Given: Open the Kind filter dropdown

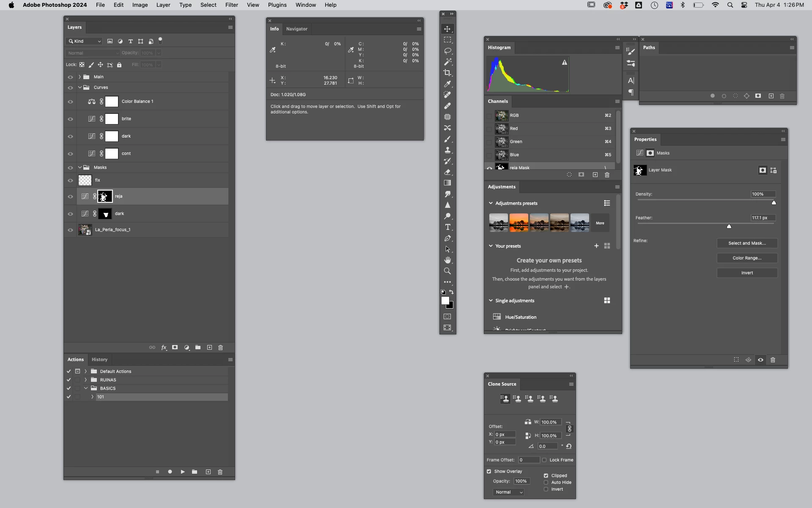Looking at the screenshot, I should pyautogui.click(x=84, y=41).
